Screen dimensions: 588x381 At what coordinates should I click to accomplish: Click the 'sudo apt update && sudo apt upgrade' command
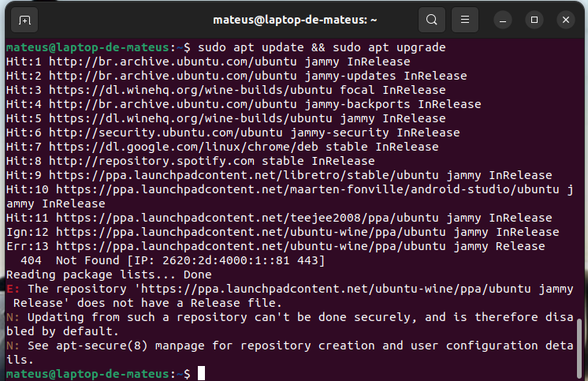[x=322, y=47]
